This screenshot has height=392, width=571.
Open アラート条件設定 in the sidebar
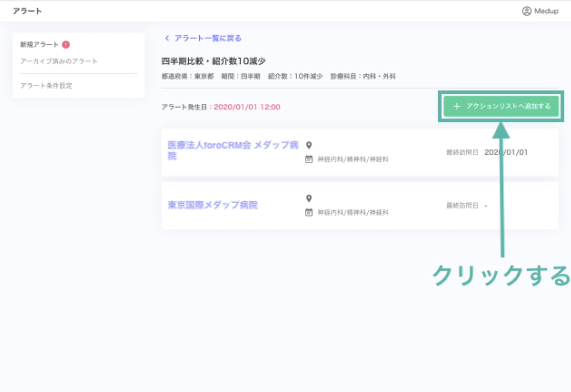(x=46, y=85)
